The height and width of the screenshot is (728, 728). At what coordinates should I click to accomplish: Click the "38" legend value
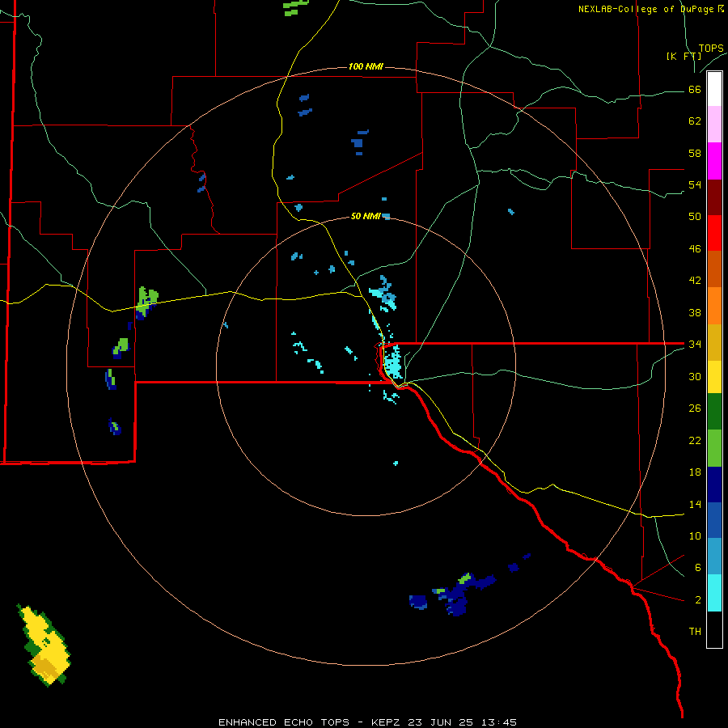(695, 312)
